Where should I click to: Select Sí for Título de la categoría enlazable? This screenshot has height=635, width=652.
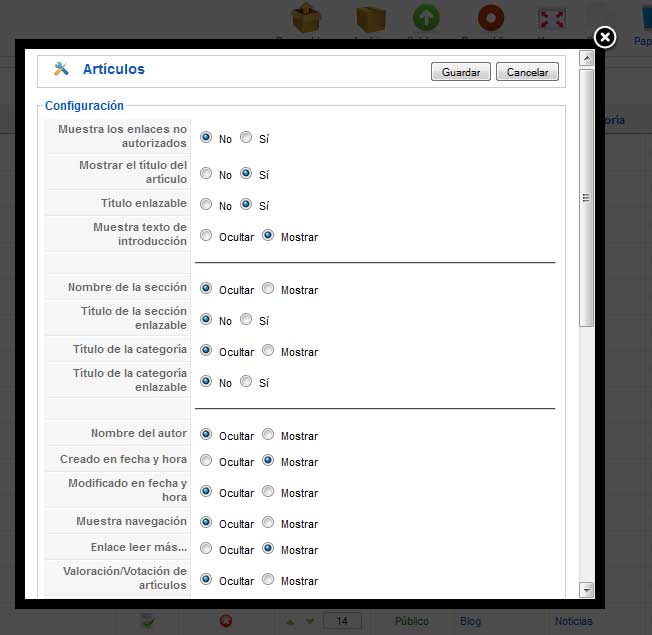pos(246,381)
